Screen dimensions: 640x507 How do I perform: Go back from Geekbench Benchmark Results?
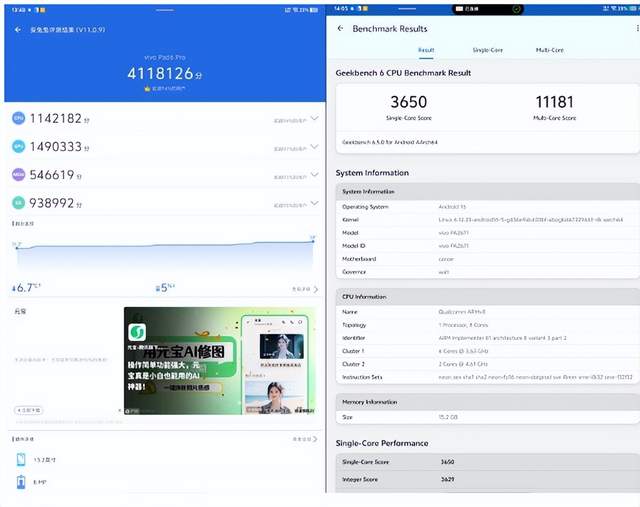tap(340, 28)
